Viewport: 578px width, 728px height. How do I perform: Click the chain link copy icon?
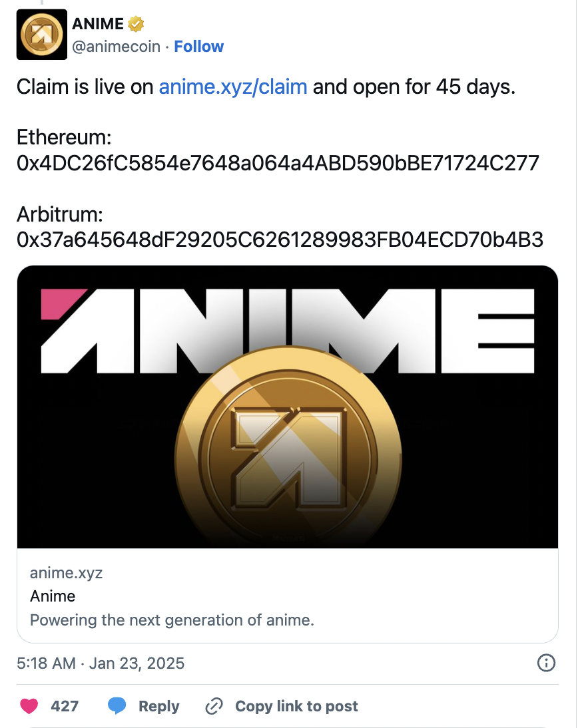point(214,706)
